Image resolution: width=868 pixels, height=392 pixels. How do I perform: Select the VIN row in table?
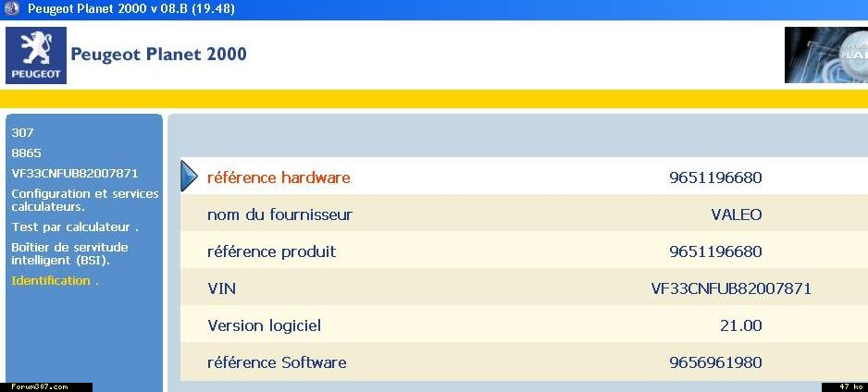click(x=525, y=288)
